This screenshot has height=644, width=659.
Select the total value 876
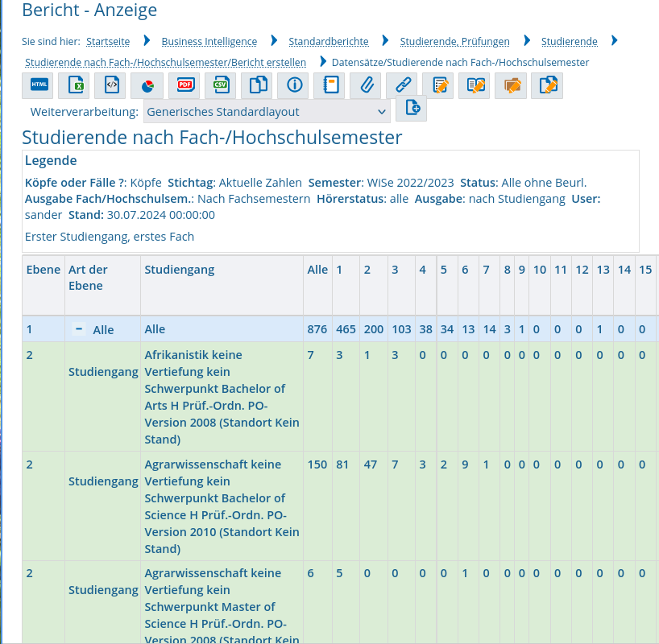(317, 329)
